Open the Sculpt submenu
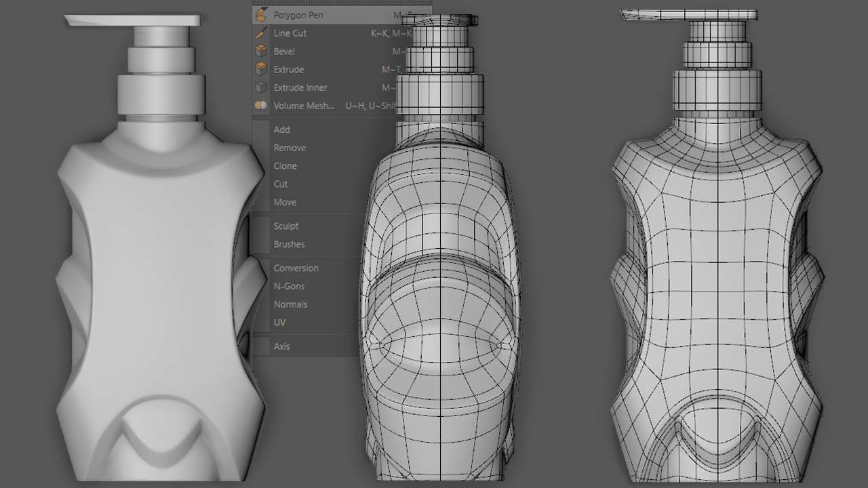This screenshot has height=488, width=868. [x=285, y=226]
